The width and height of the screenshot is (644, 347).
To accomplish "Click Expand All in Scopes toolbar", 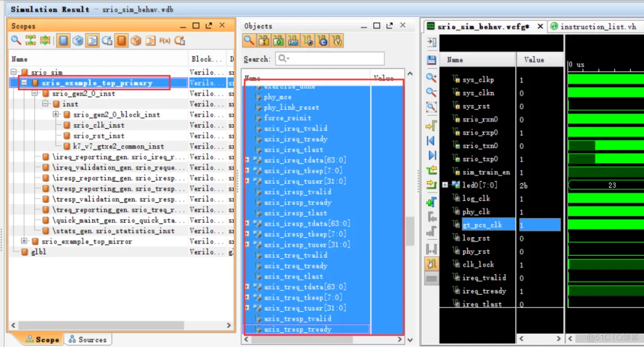I will coord(45,40).
